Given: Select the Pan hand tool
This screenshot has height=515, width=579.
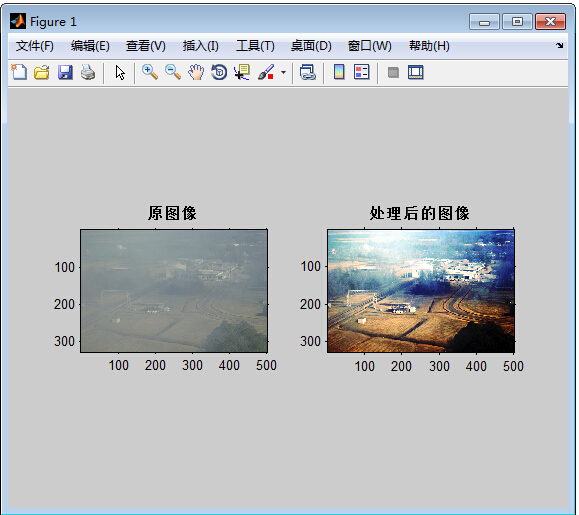Looking at the screenshot, I should 196,72.
